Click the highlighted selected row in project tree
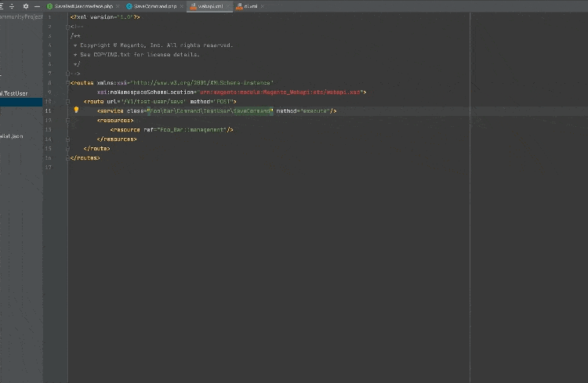The width and height of the screenshot is (588, 383). 21,102
